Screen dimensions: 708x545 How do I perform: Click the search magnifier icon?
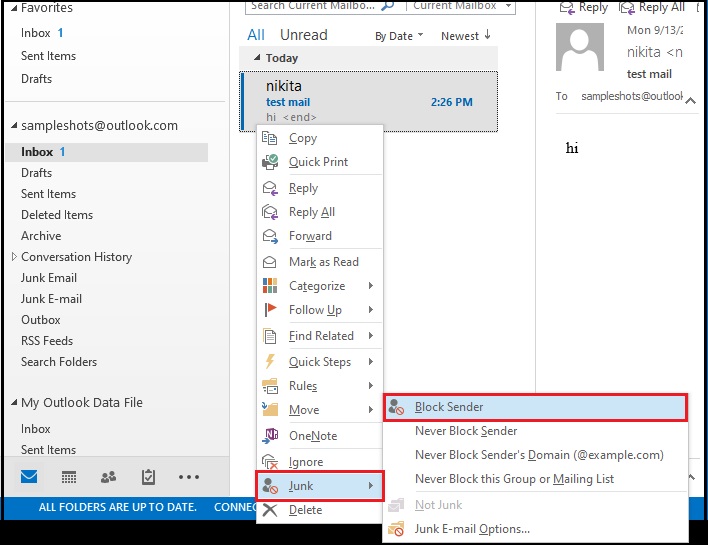(387, 6)
